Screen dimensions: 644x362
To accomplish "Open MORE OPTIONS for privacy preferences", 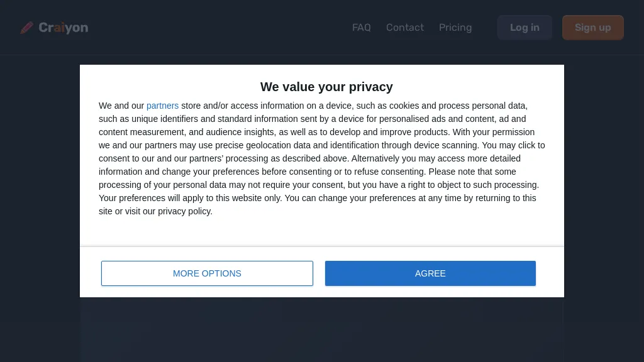I will [x=207, y=273].
